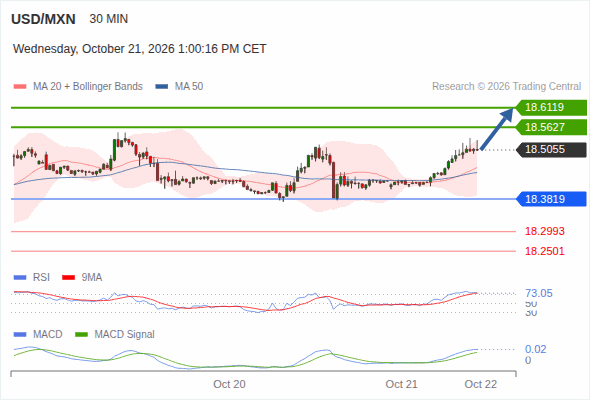Image resolution: width=590 pixels, height=400 pixels.
Task: Click the MA 20 + Bollinger Bands legend label
Action: pos(88,87)
